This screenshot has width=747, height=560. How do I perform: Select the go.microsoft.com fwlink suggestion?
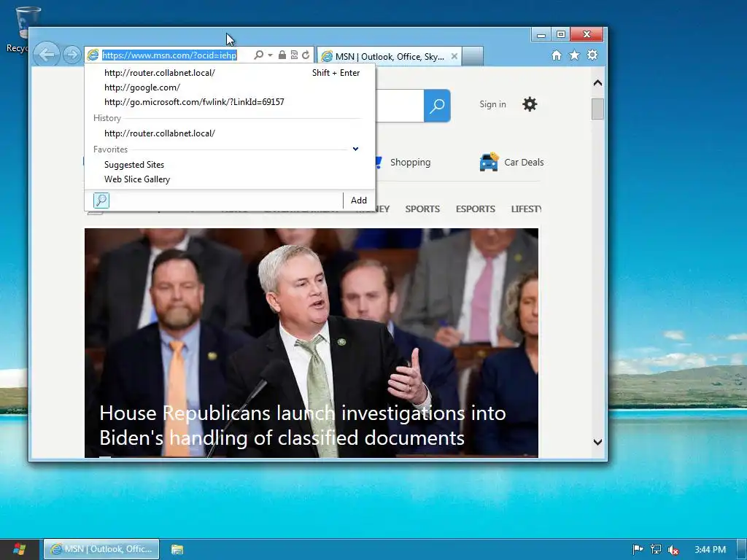pyautogui.click(x=230, y=102)
